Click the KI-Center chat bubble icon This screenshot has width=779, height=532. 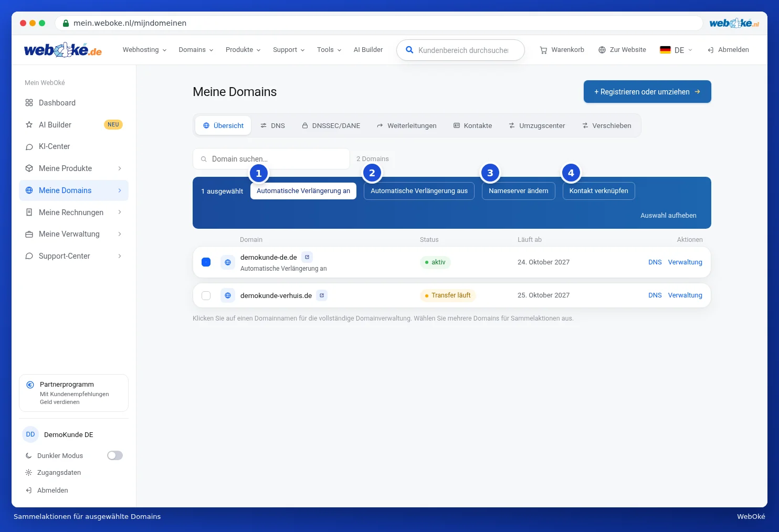[x=29, y=147]
